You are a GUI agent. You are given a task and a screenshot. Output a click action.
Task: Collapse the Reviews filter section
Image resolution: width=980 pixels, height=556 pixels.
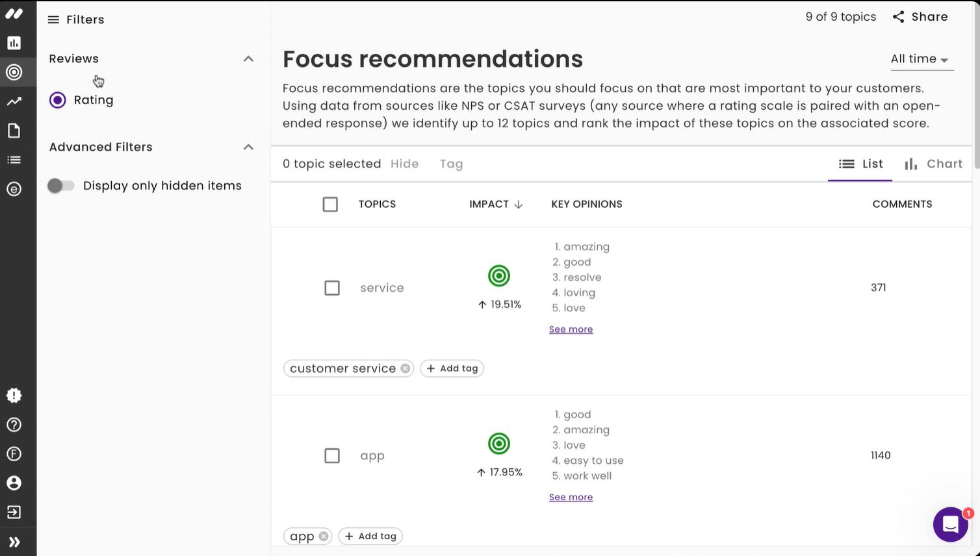click(x=248, y=59)
